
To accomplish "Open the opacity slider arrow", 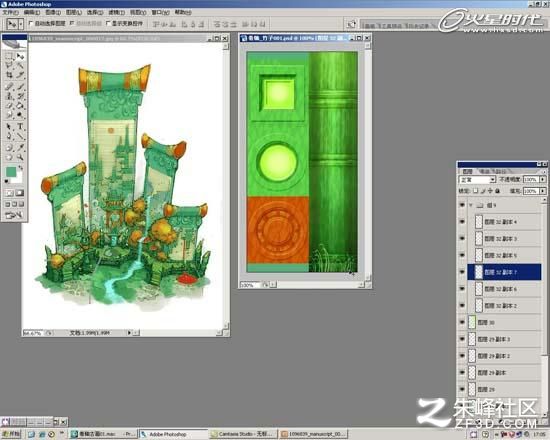I will [x=543, y=180].
